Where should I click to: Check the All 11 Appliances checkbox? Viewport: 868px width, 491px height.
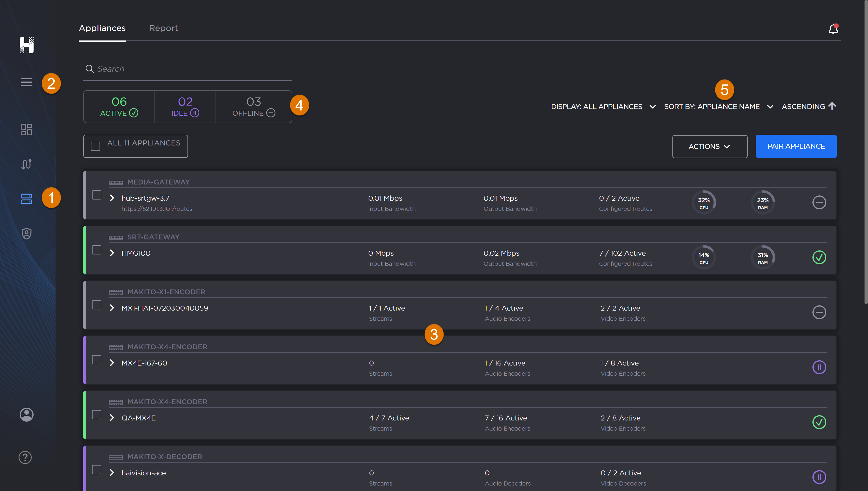pos(95,146)
